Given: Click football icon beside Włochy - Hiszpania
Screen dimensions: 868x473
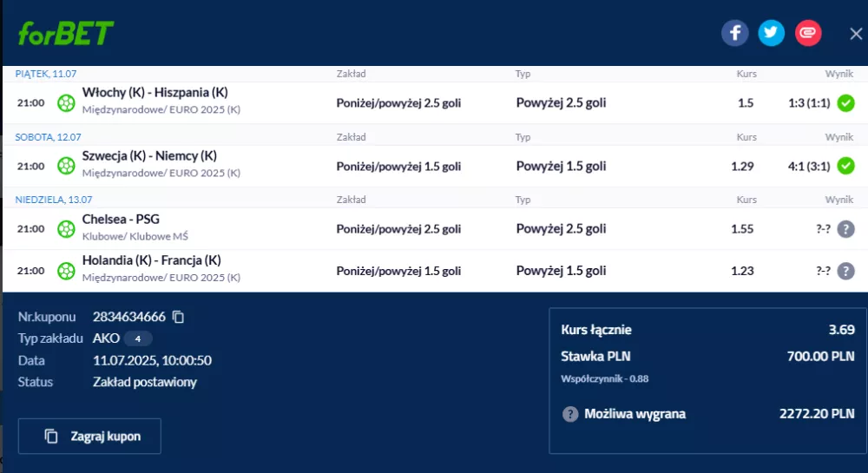Looking at the screenshot, I should tap(66, 103).
